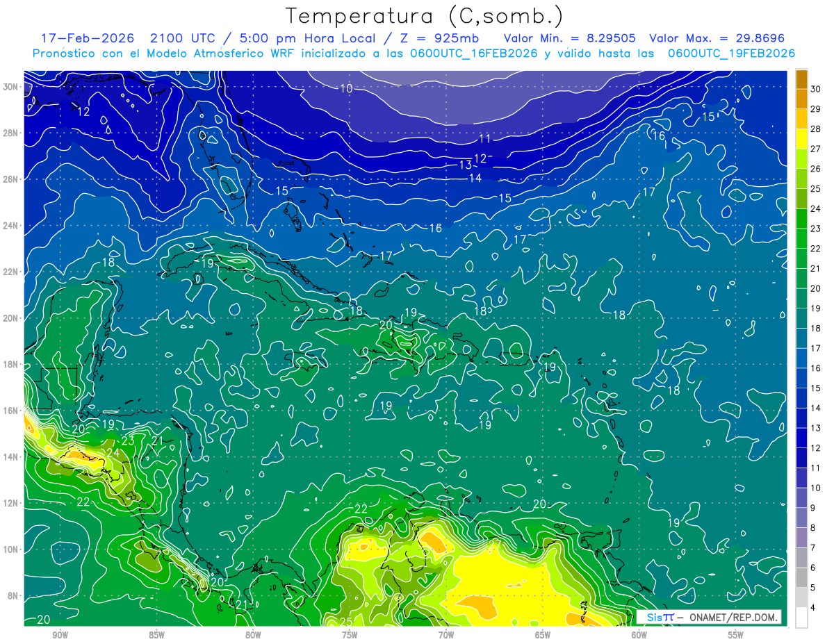Image resolution: width=834 pixels, height=644 pixels.
Task: Click the "26" label on the color scale
Action: pyautogui.click(x=817, y=169)
